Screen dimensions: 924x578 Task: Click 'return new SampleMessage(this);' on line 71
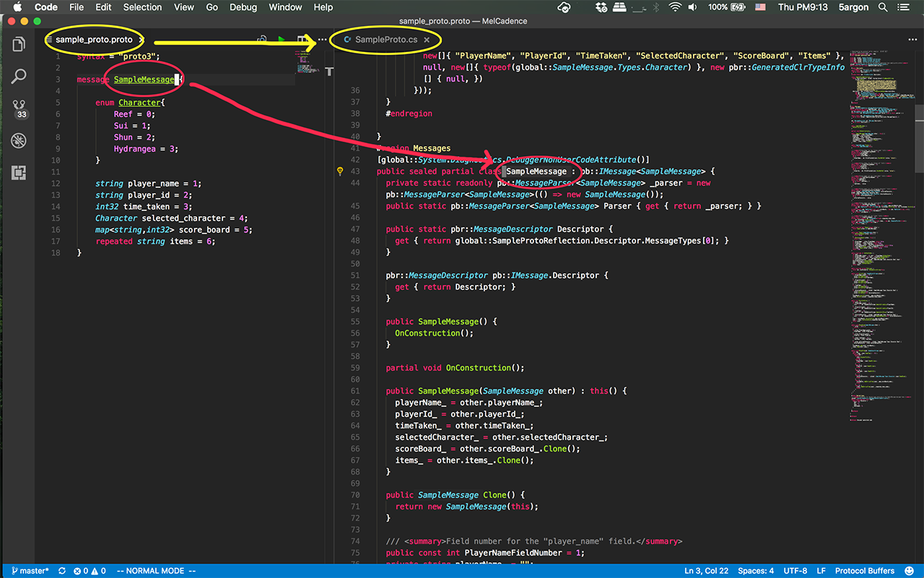(466, 506)
